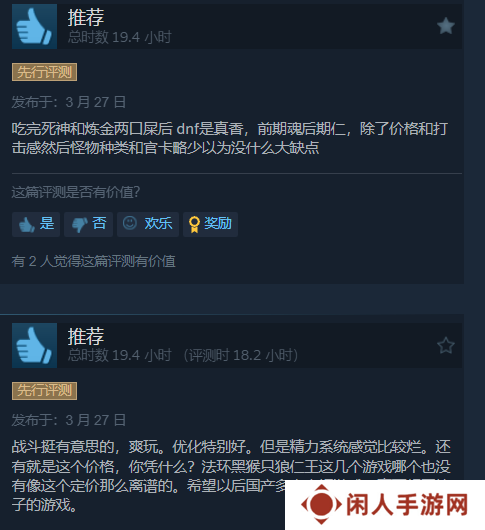Click the outlined star icon on second review
Image resolution: width=485 pixels, height=530 pixels.
pos(445,345)
